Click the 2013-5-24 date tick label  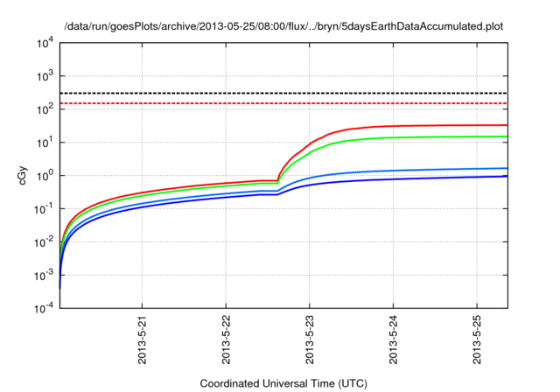point(393,339)
